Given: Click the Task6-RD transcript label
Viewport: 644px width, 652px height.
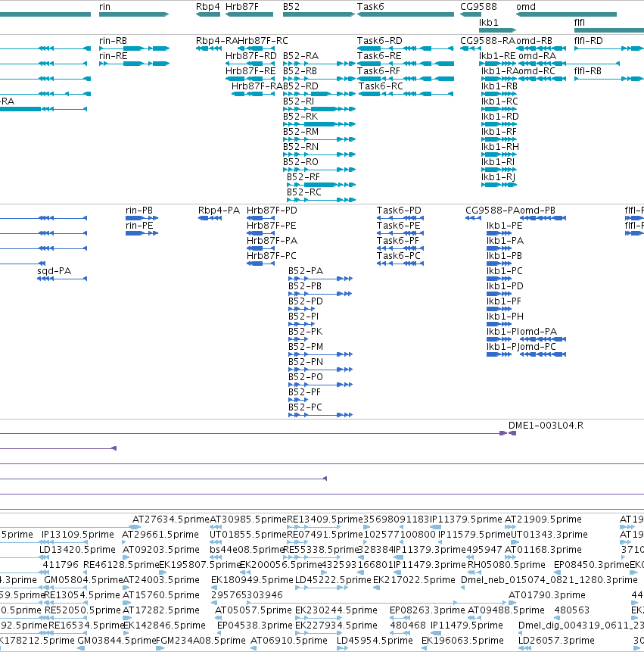Looking at the screenshot, I should pyautogui.click(x=380, y=41).
